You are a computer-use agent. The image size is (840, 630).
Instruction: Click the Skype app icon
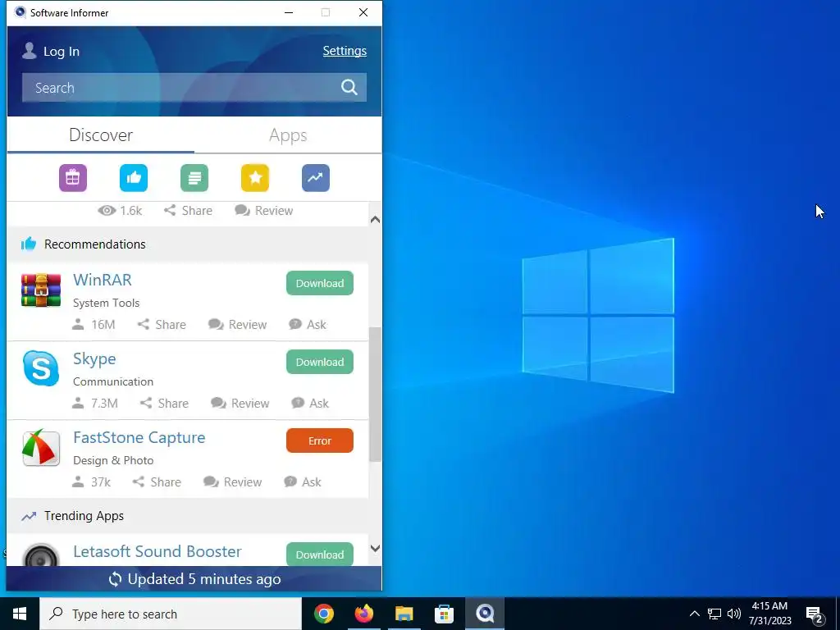pos(41,368)
